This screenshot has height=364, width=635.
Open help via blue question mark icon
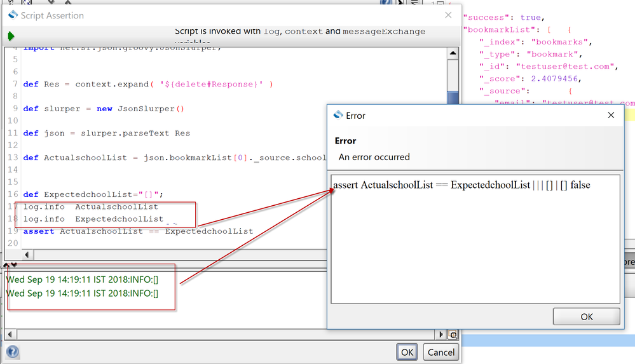(x=12, y=352)
